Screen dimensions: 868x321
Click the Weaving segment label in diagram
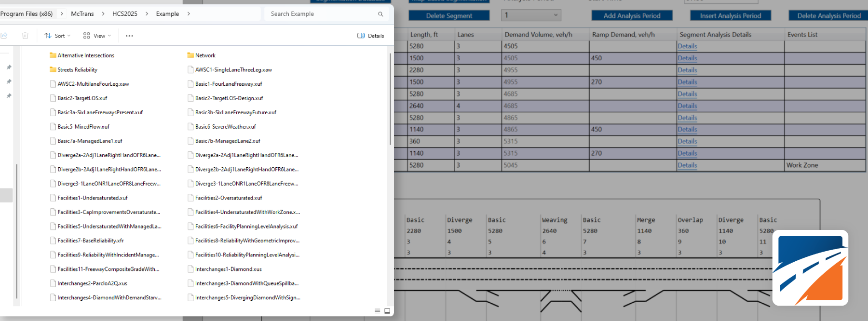[555, 220]
